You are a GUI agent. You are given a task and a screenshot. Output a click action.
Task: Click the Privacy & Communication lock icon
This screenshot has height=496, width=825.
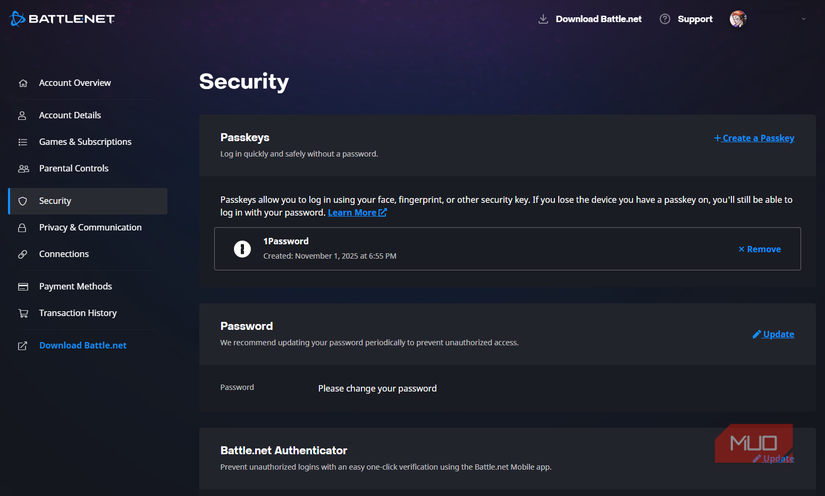[22, 228]
